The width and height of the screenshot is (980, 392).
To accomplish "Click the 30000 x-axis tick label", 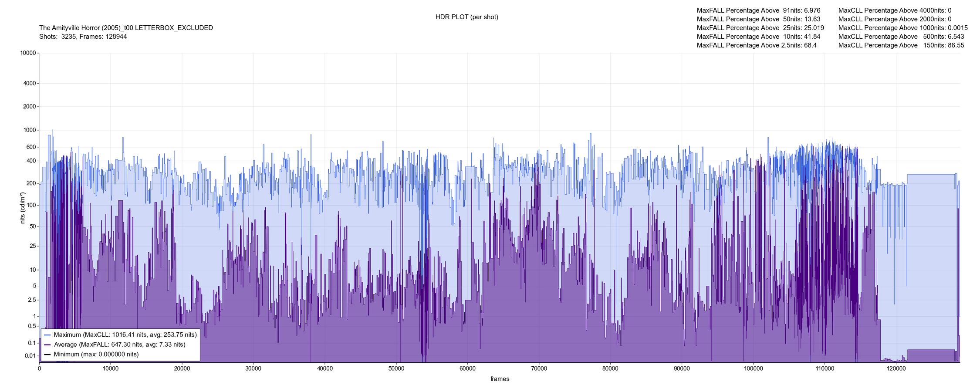I will tap(253, 369).
